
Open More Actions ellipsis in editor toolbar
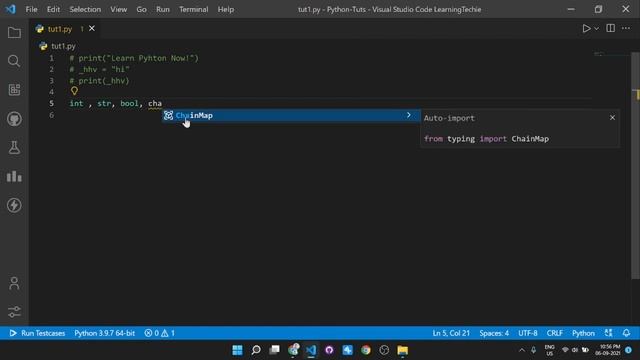click(626, 28)
